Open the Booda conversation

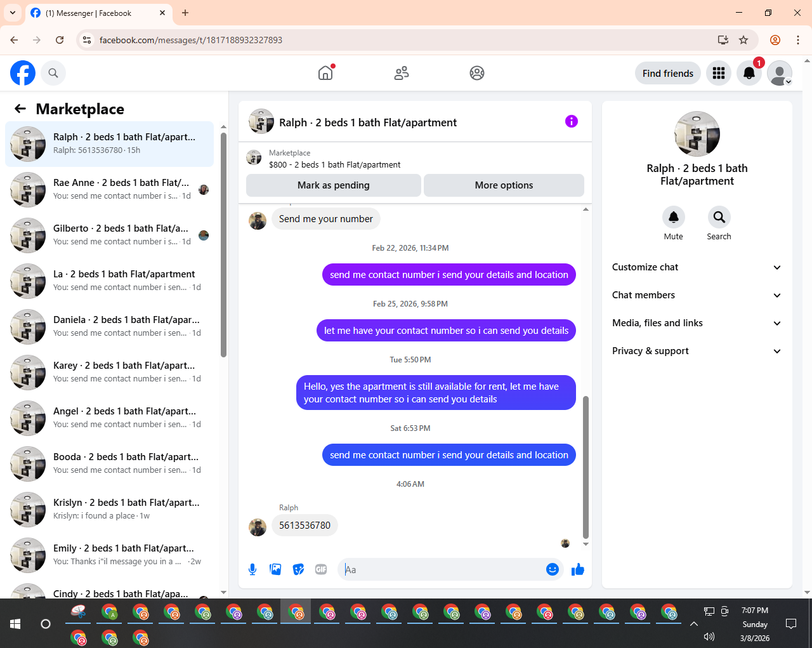110,464
